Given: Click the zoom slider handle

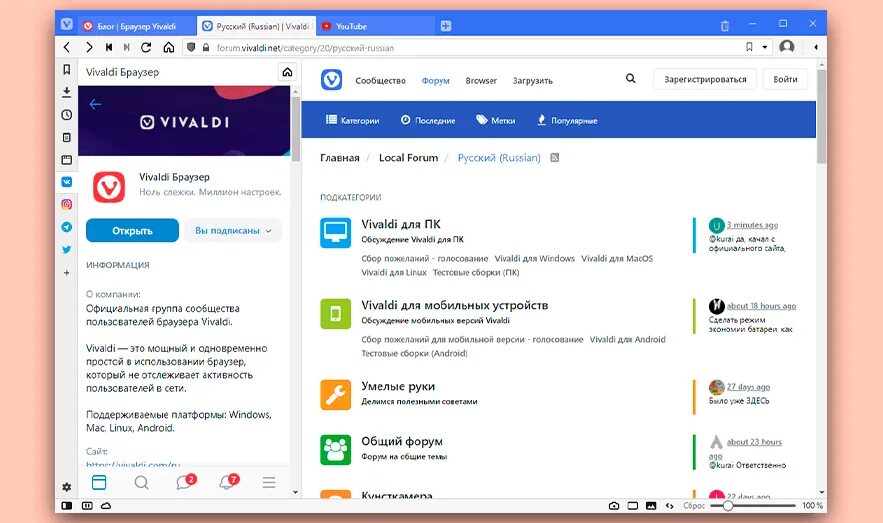Looking at the screenshot, I should (x=727, y=506).
